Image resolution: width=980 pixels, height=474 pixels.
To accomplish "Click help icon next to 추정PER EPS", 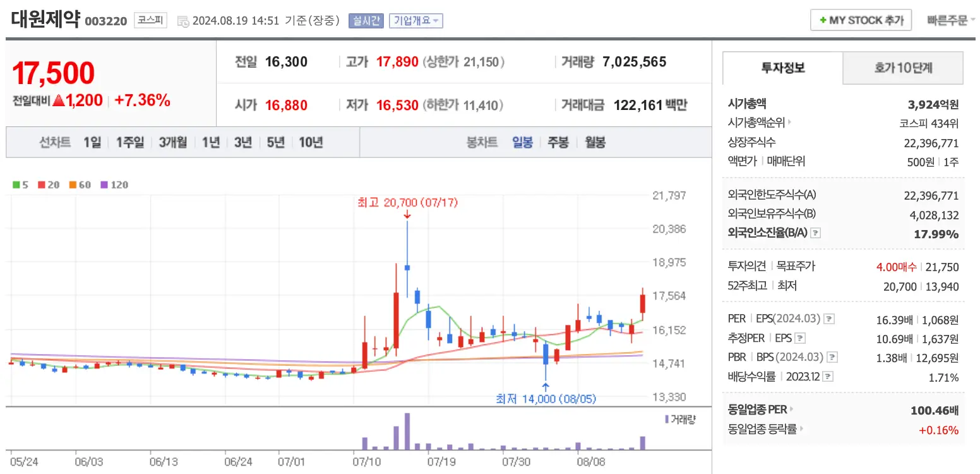I will click(x=800, y=338).
